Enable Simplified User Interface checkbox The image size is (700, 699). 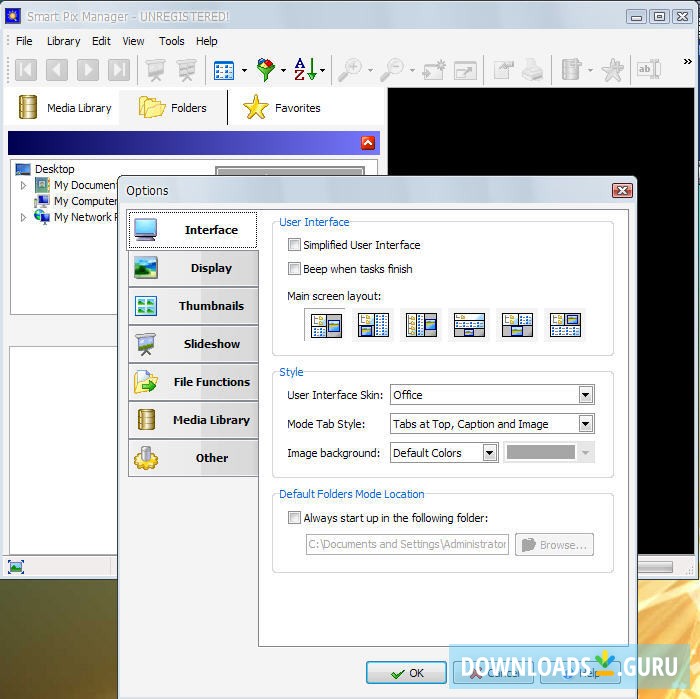(x=294, y=245)
